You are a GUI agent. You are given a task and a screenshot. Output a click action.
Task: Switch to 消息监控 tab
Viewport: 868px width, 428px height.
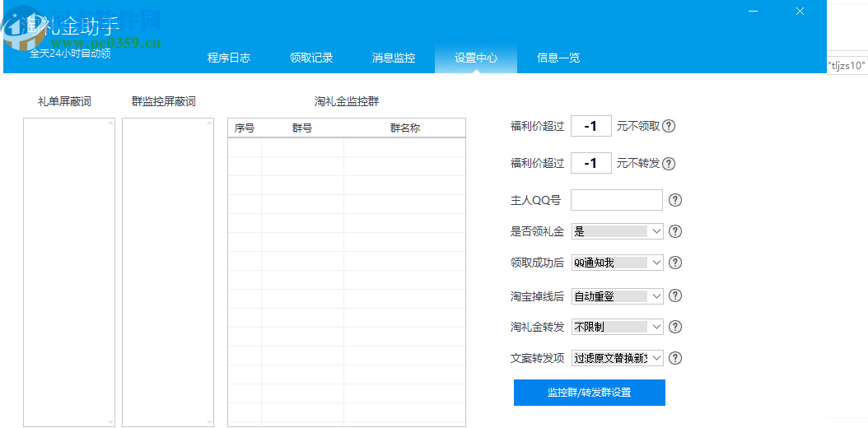(x=394, y=58)
